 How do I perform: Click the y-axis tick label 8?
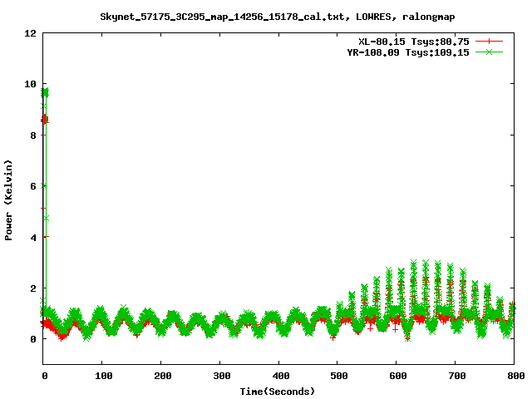pos(33,135)
